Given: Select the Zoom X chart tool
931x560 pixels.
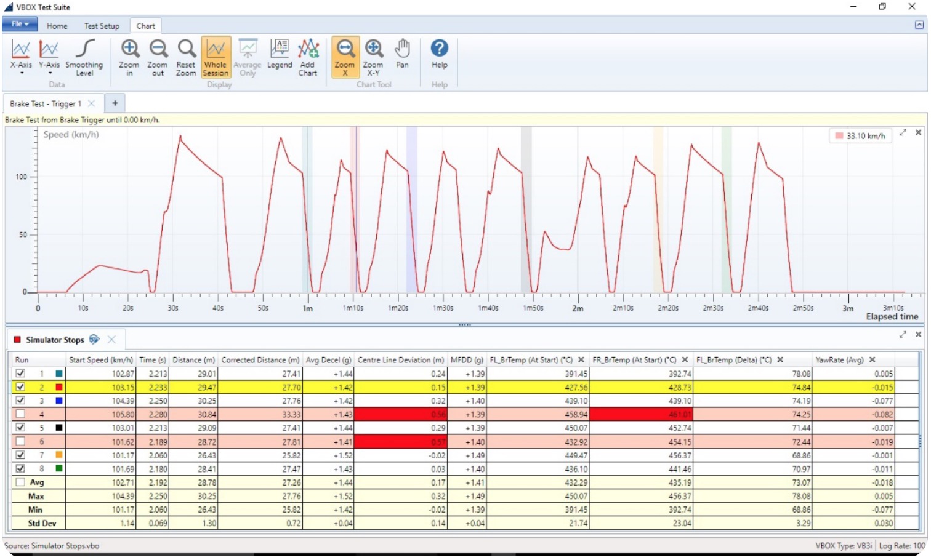Looking at the screenshot, I should click(345, 57).
